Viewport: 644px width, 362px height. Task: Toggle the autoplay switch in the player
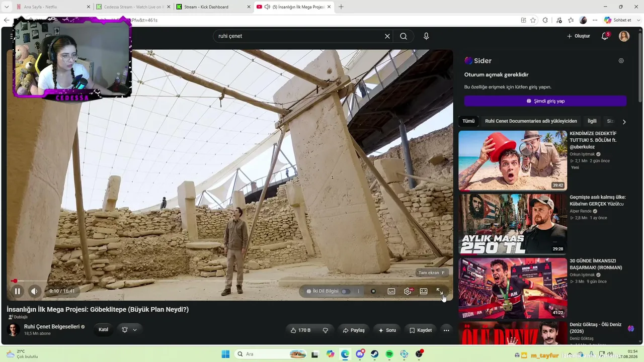373,291
